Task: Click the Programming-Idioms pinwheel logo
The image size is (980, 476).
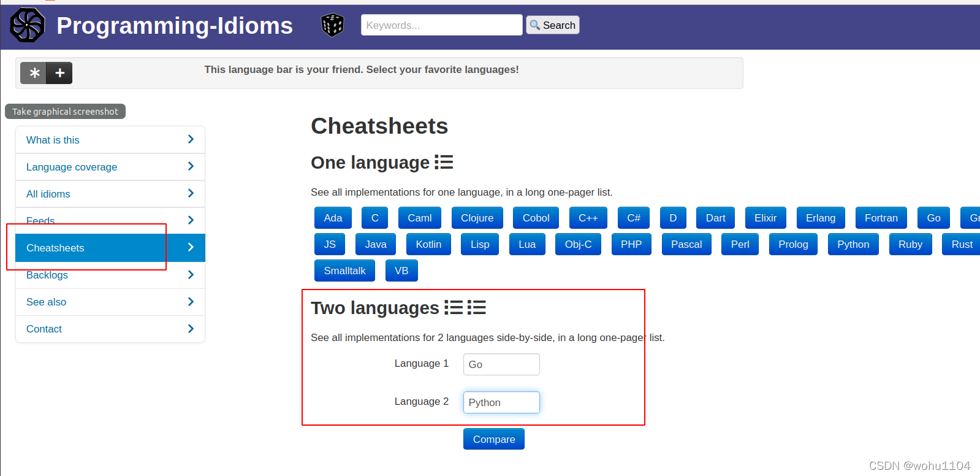Action: [x=28, y=25]
